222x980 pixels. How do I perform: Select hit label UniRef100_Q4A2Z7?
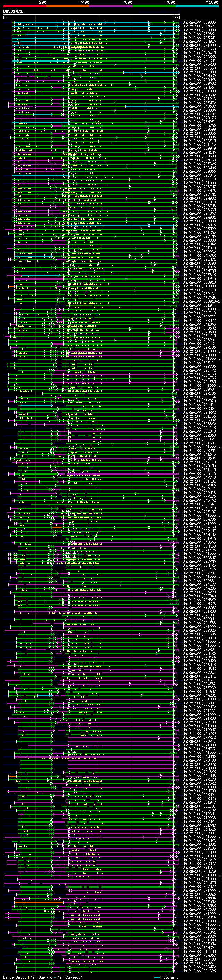coord(199,963)
